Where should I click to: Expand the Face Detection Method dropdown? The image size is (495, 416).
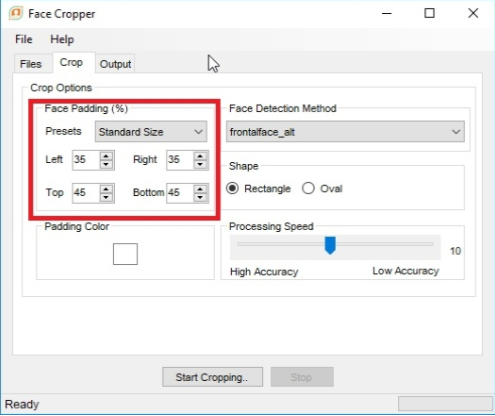pyautogui.click(x=345, y=132)
